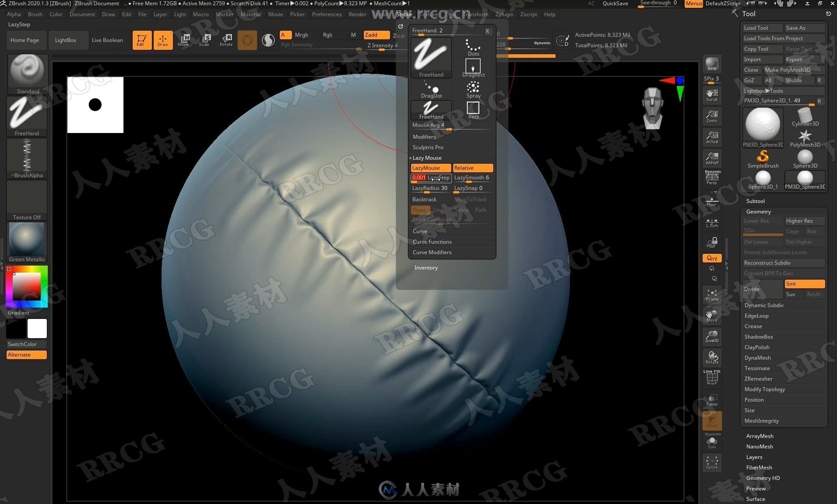The width and height of the screenshot is (837, 504).
Task: Click the Scroll canvas icon
Action: [712, 95]
